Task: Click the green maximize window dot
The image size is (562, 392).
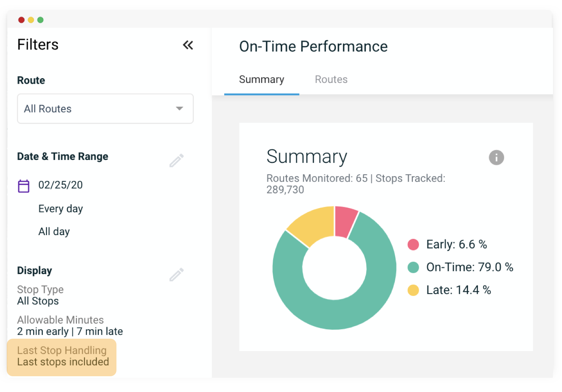Action: 40,20
